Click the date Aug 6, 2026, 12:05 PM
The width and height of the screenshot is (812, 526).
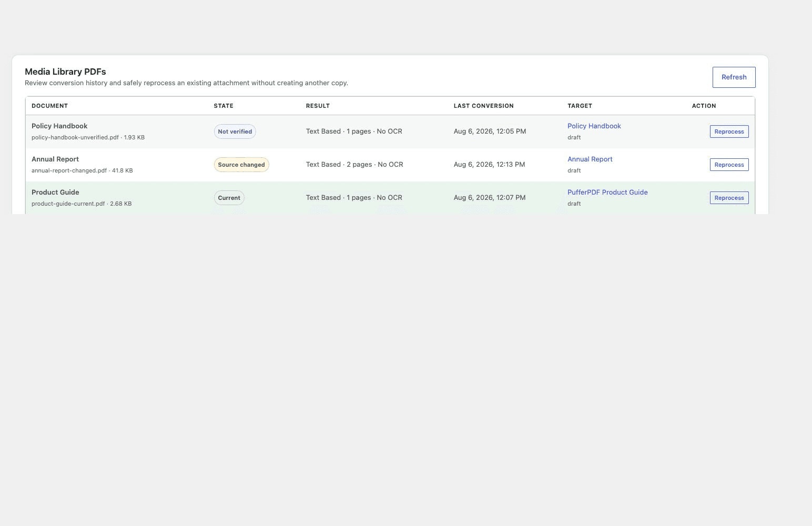point(490,131)
